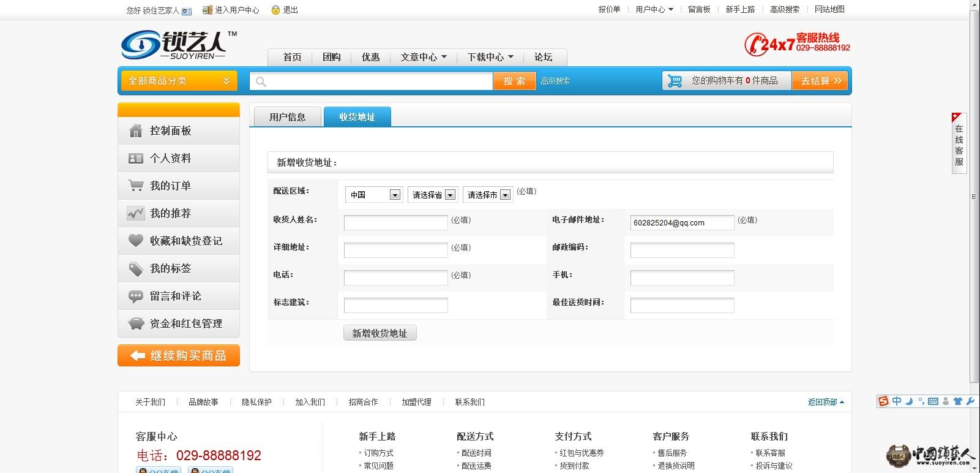Click the 退出 lock icon
Viewport: 980px width, 473px height.
point(276,10)
